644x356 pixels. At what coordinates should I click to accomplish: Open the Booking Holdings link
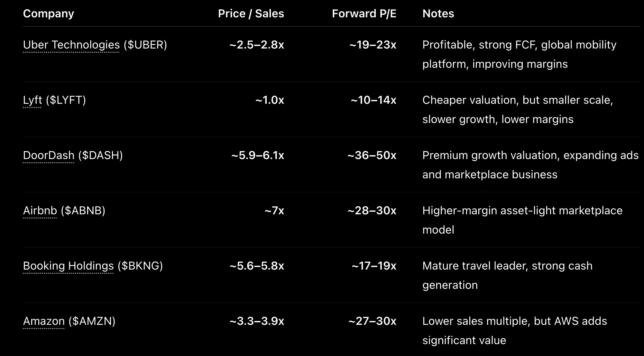(69, 266)
